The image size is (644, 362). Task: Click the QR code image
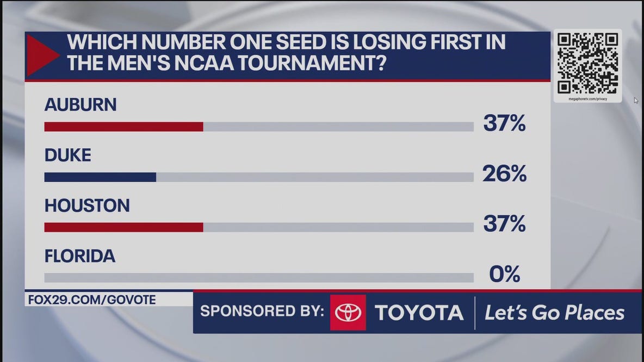pyautogui.click(x=587, y=63)
